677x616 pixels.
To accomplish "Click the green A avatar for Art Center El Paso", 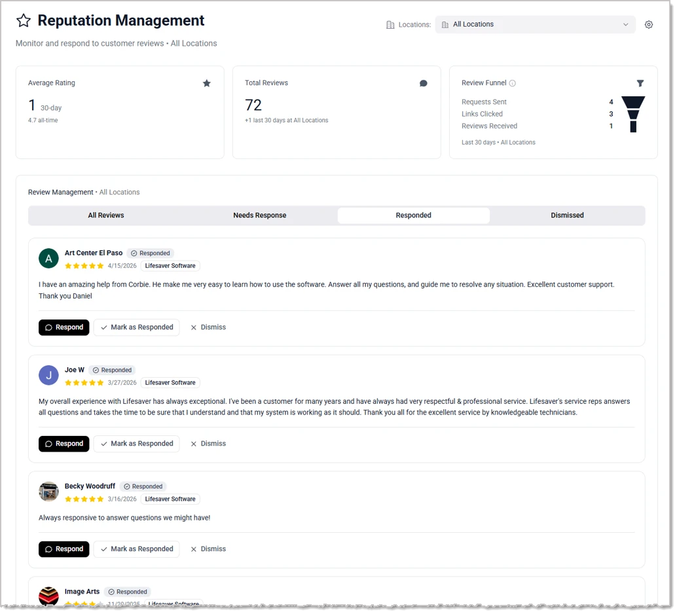I will point(49,259).
